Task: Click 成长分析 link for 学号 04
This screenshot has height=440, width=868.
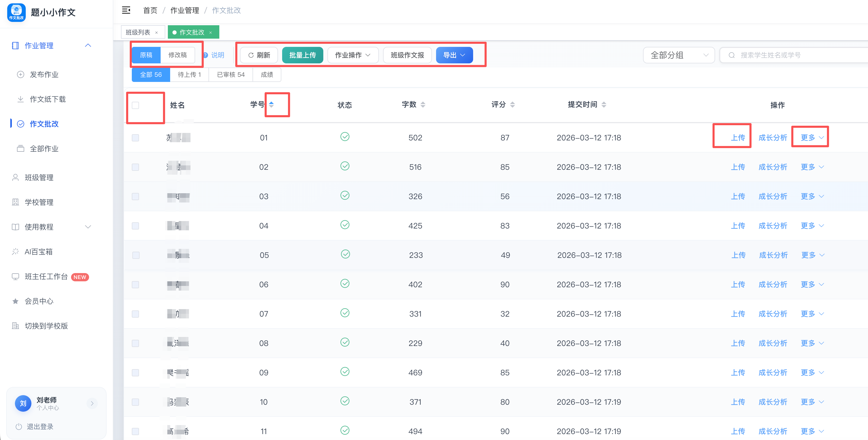Action: coord(773,226)
